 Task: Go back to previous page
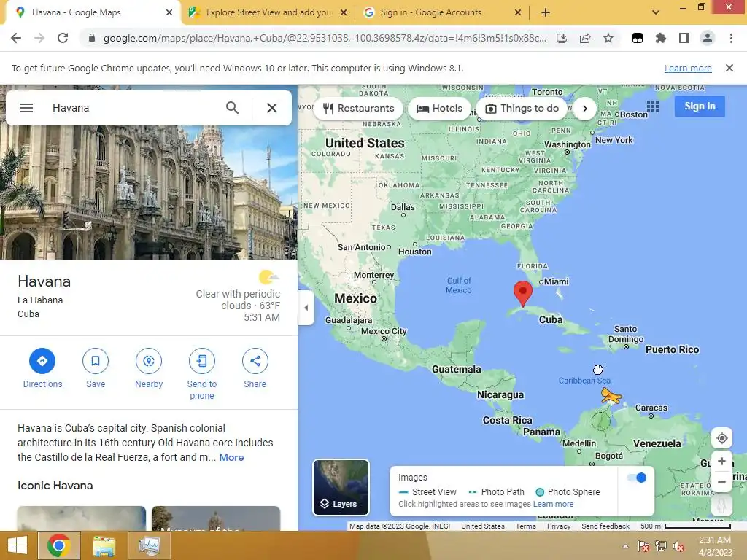[x=16, y=38]
